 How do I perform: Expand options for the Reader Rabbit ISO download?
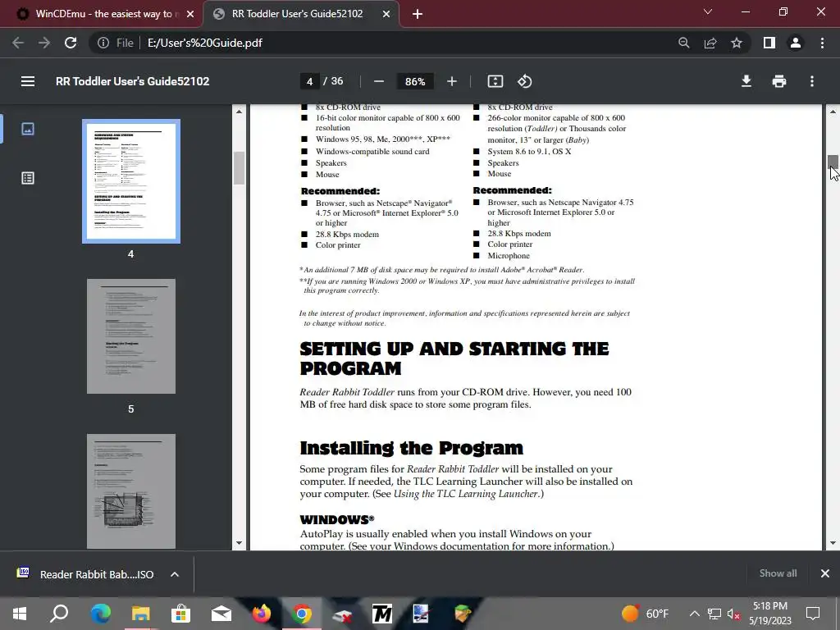pyautogui.click(x=175, y=574)
